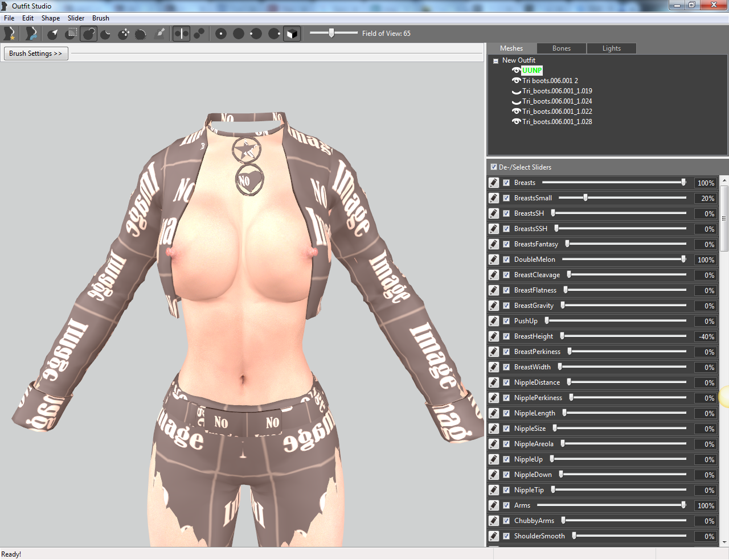The width and height of the screenshot is (729, 560).
Task: Click edit pencil for Breasts slider
Action: 494,183
